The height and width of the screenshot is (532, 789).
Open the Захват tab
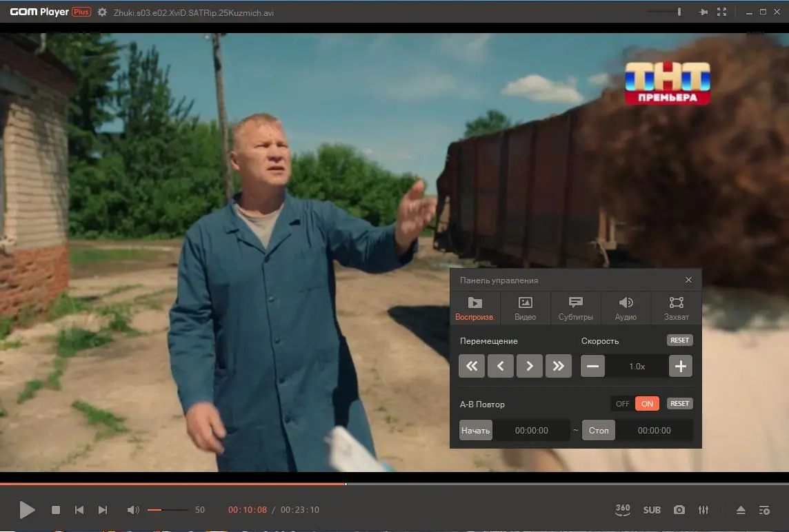[677, 308]
